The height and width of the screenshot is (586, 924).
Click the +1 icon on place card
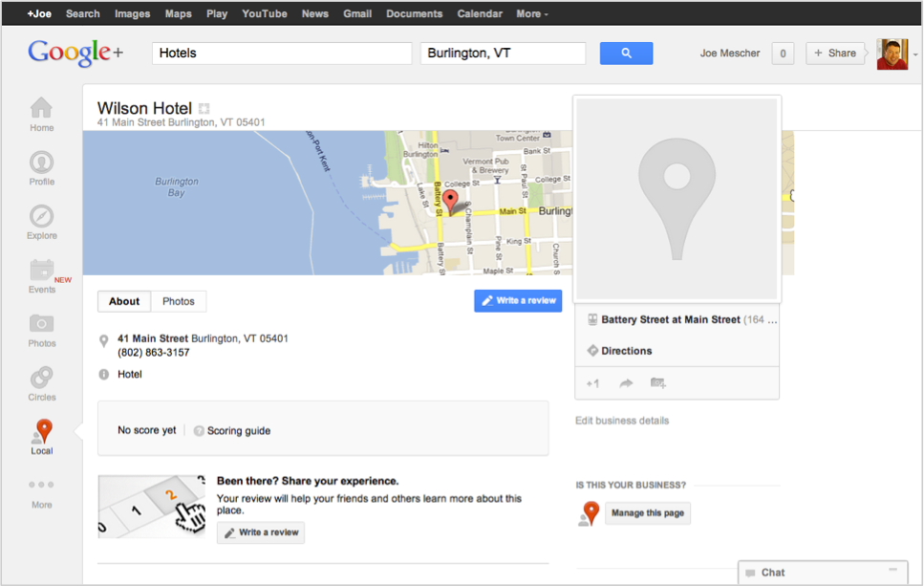pyautogui.click(x=592, y=383)
